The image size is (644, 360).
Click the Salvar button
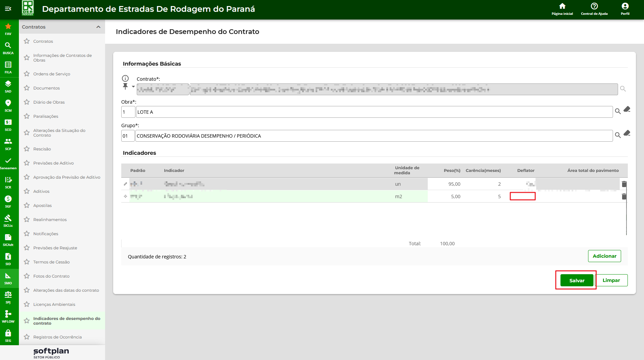(577, 280)
